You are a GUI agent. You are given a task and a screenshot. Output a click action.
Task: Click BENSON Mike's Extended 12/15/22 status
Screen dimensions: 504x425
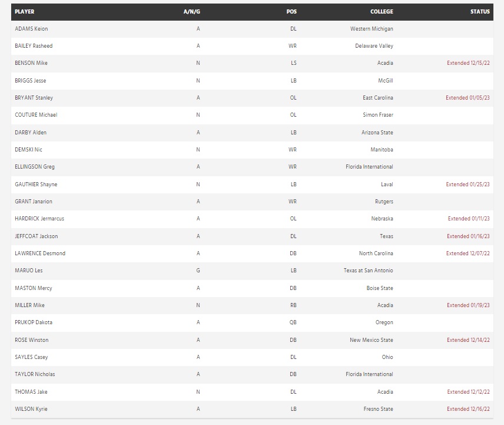pos(468,63)
